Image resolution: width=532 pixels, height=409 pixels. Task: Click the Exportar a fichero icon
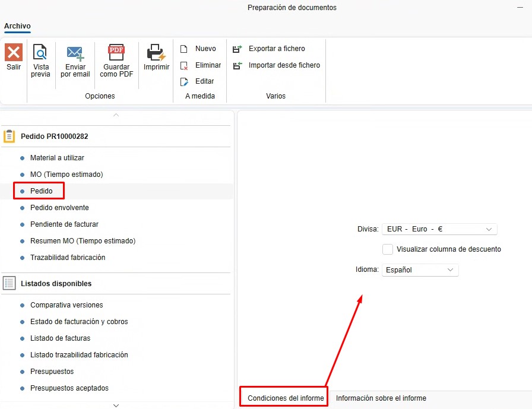coord(237,49)
